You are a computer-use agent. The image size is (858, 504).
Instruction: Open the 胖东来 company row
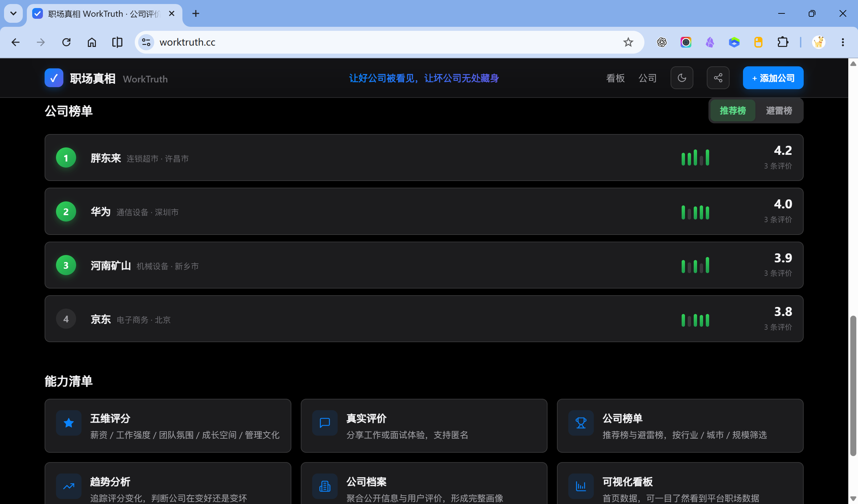[x=424, y=157]
